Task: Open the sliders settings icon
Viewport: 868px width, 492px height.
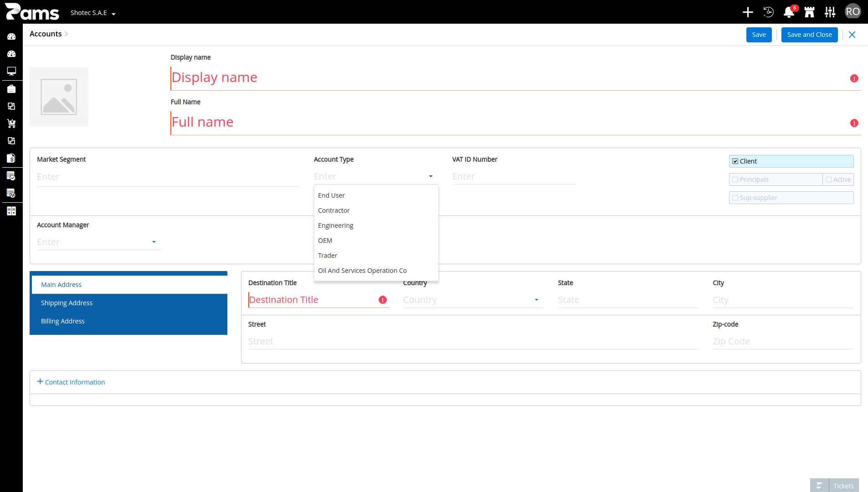Action: (x=830, y=12)
